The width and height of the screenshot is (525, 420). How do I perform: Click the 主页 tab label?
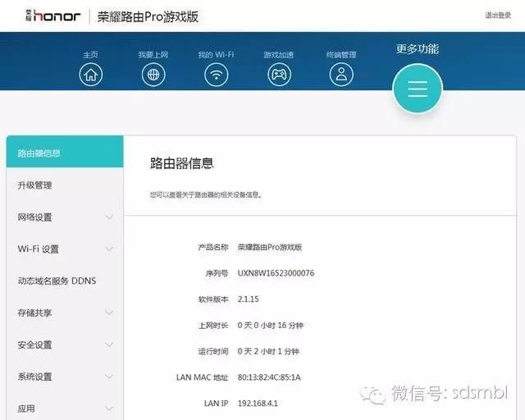coord(91,55)
